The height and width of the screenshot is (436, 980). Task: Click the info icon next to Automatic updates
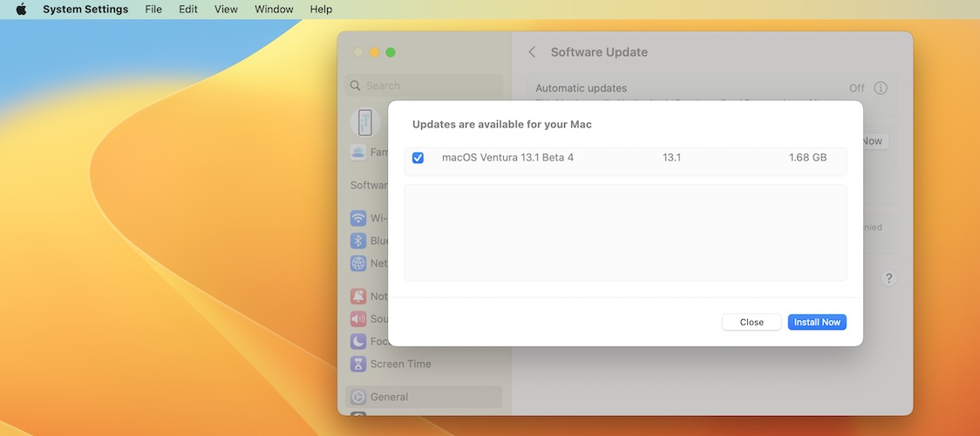coord(881,88)
